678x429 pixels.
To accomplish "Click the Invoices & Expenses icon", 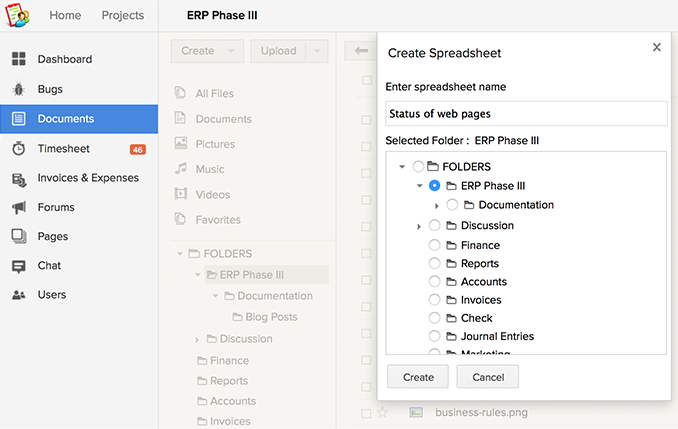I will pyautogui.click(x=19, y=178).
